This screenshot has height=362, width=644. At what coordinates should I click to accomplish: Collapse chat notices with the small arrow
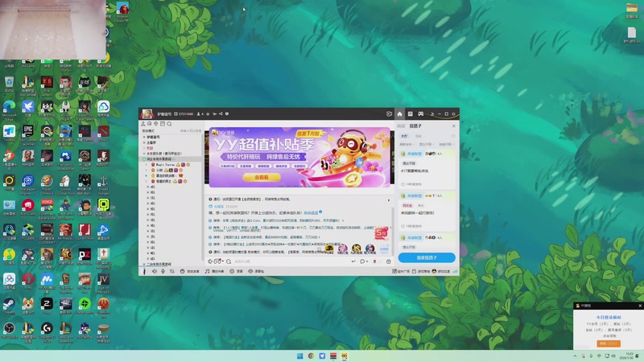[389, 200]
